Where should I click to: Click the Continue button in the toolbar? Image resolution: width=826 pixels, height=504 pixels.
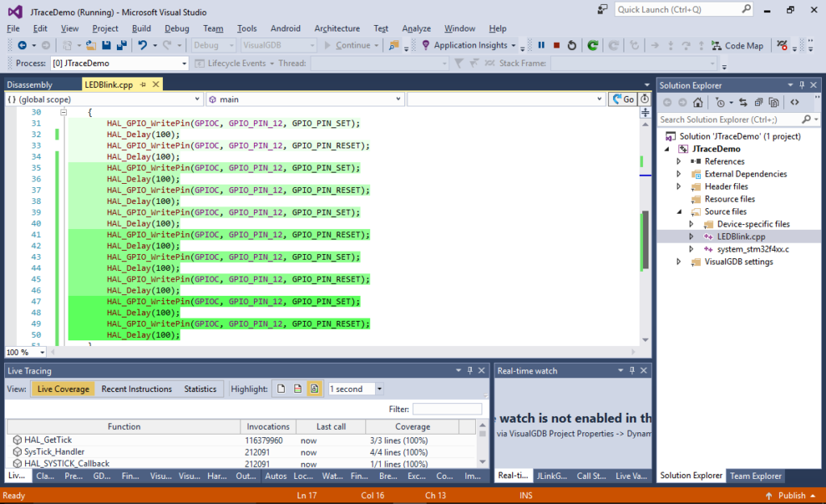[x=353, y=45]
